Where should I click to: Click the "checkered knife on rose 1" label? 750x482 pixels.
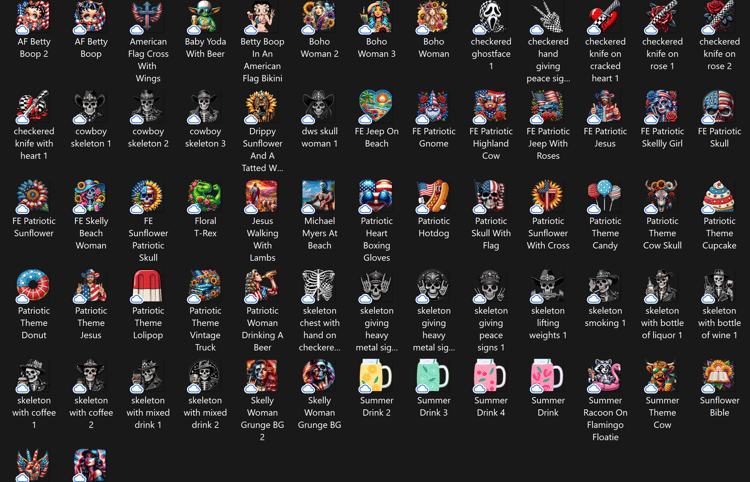point(662,54)
